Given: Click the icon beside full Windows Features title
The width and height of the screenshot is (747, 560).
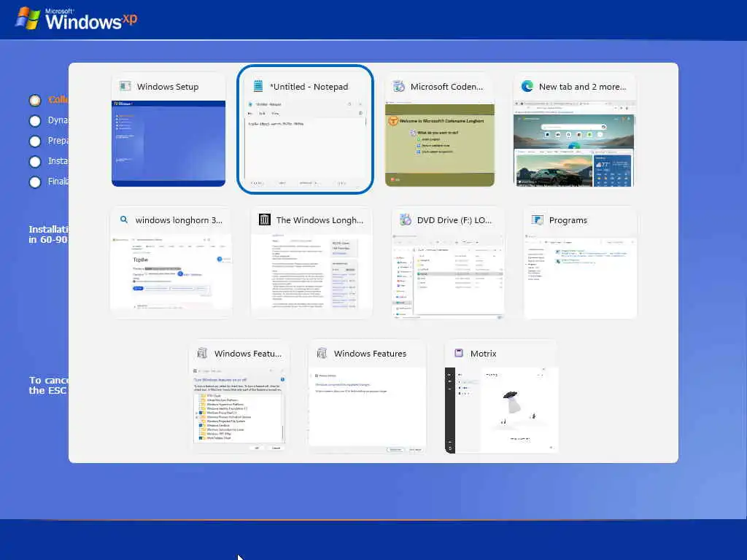Looking at the screenshot, I should point(322,353).
